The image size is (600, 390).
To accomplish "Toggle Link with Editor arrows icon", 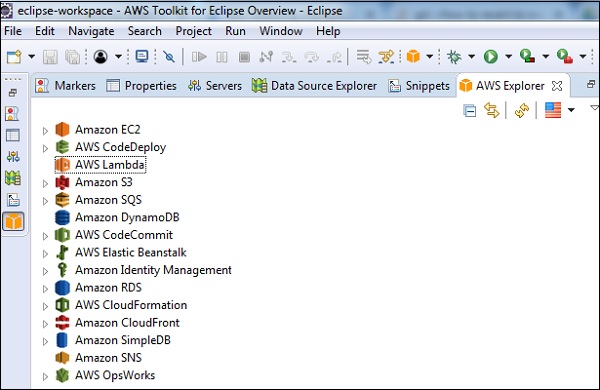I will point(492,111).
